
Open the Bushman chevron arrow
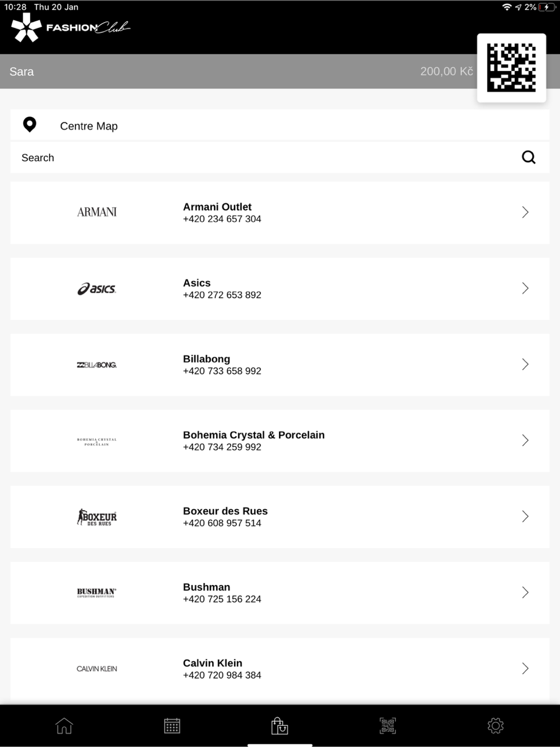(525, 592)
